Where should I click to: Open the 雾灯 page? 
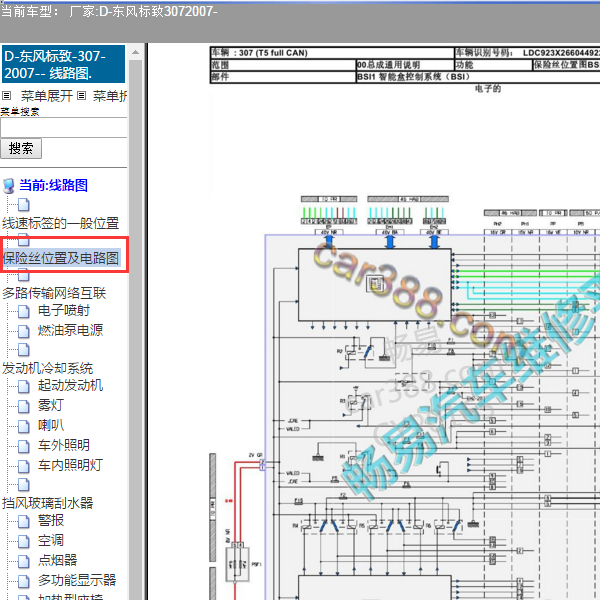(x=51, y=405)
